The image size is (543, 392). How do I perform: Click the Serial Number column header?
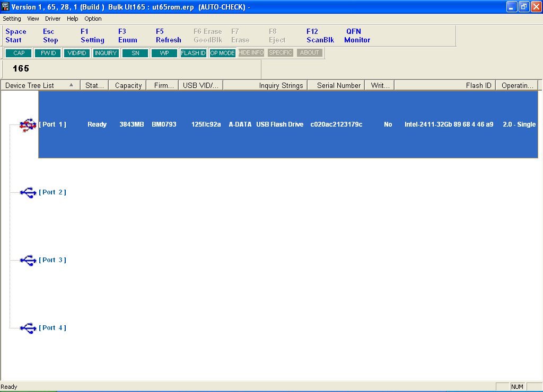pos(336,85)
